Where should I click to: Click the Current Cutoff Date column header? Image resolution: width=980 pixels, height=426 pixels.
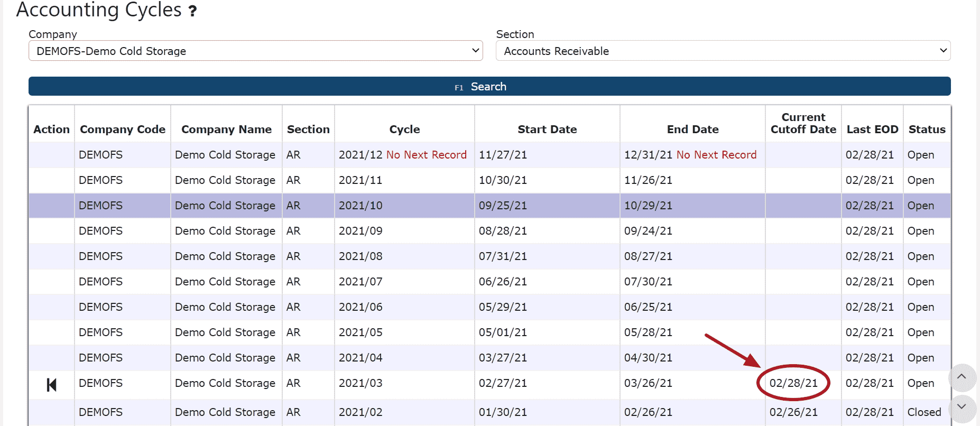coord(803,123)
